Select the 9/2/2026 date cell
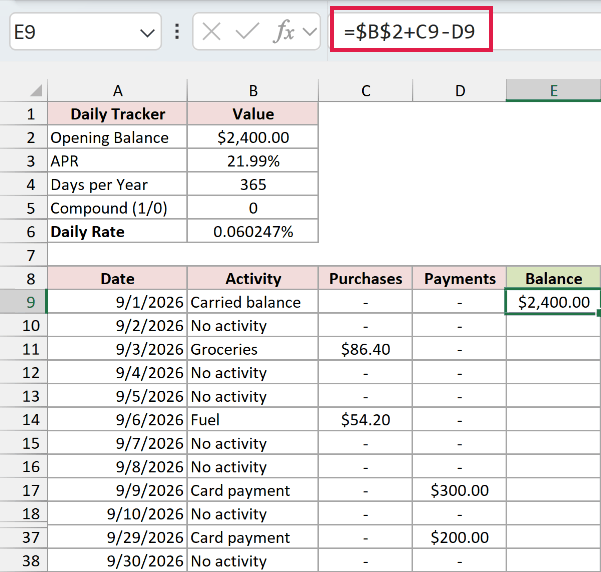The width and height of the screenshot is (601, 572). click(x=118, y=325)
